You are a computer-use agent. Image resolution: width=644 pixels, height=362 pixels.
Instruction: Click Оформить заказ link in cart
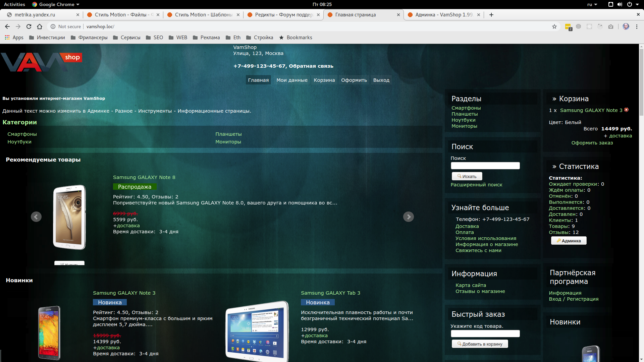coord(592,143)
